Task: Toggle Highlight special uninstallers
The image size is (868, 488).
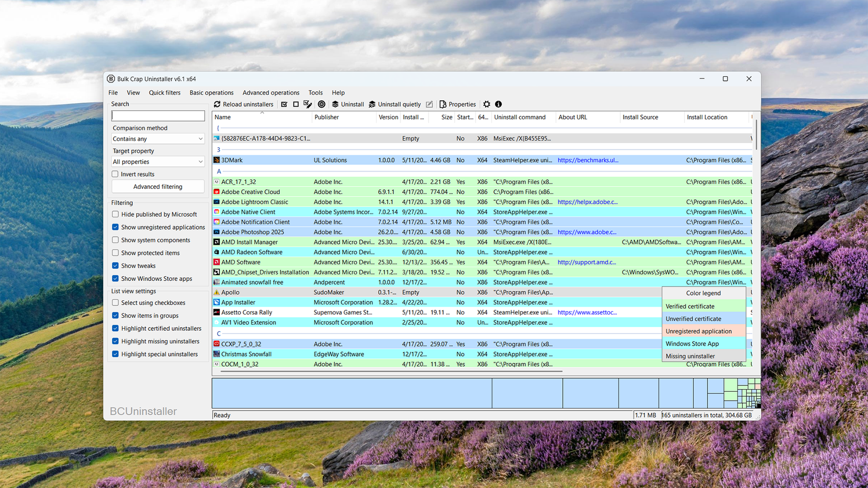Action: click(115, 354)
